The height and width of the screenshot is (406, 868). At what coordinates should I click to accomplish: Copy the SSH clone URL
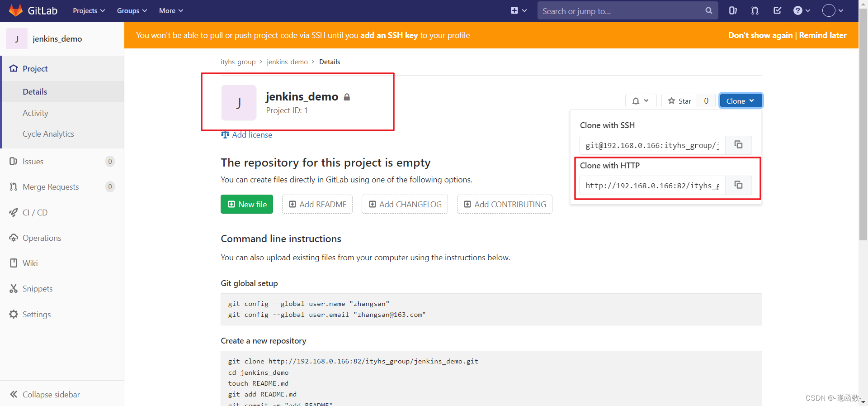click(739, 145)
